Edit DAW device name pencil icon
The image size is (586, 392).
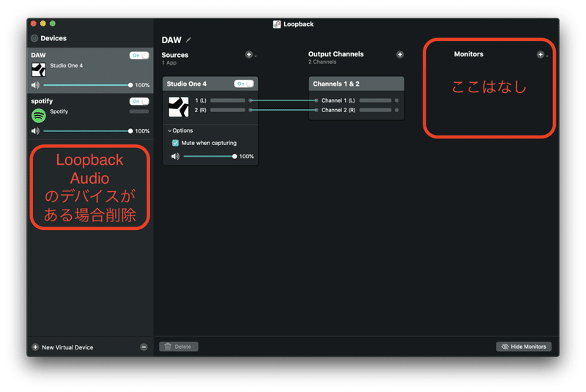[x=189, y=40]
